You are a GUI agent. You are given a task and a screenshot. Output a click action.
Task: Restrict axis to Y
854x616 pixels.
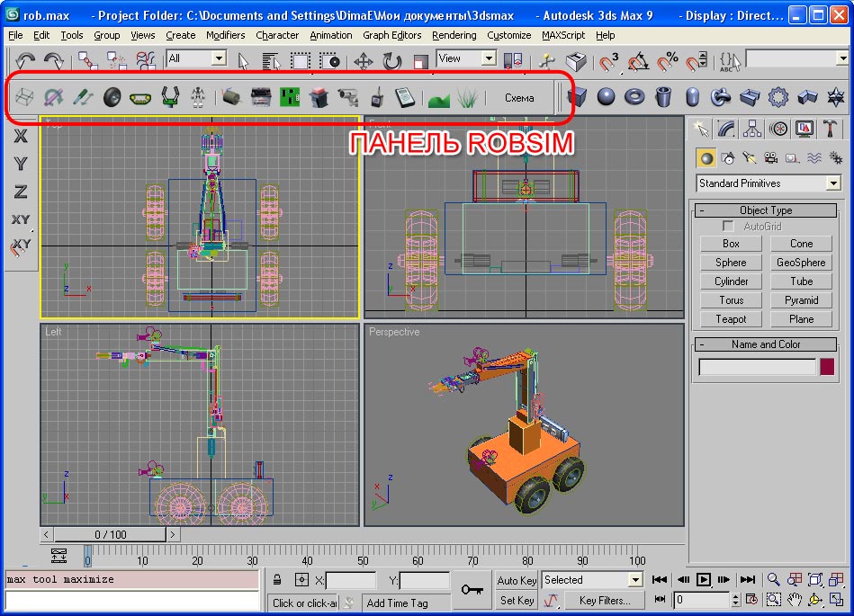(x=21, y=164)
